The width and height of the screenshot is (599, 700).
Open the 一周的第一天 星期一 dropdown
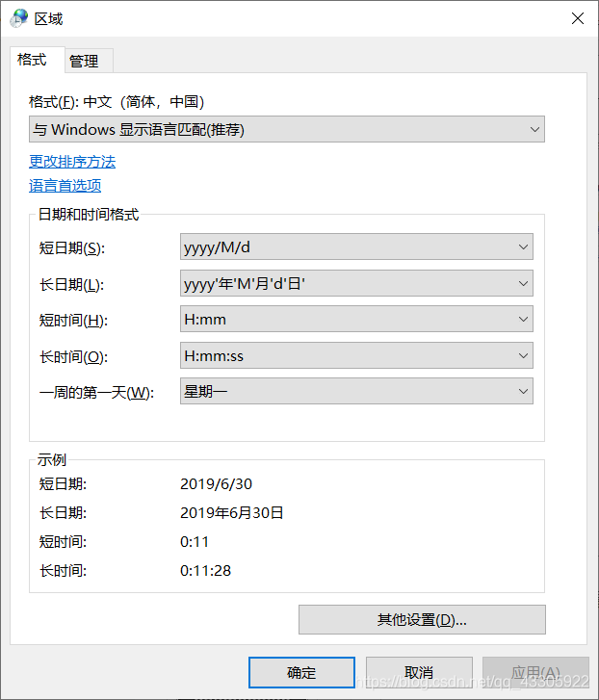[356, 392]
